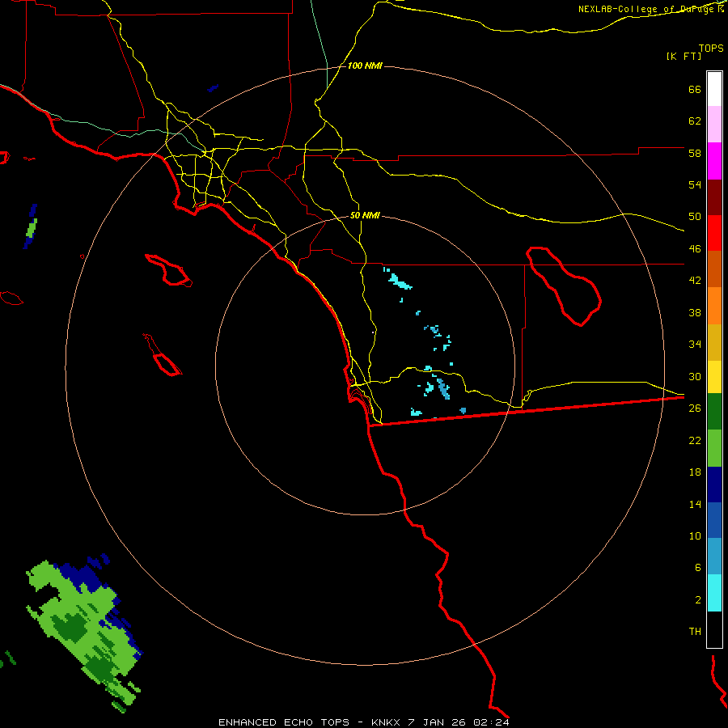Pick the dark orange legend swatch

coord(714,269)
